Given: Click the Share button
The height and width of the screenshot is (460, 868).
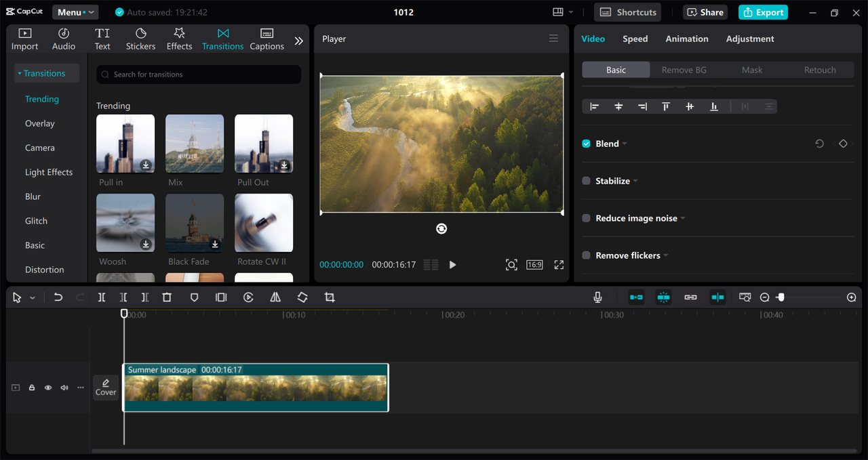Looking at the screenshot, I should pyautogui.click(x=705, y=12).
